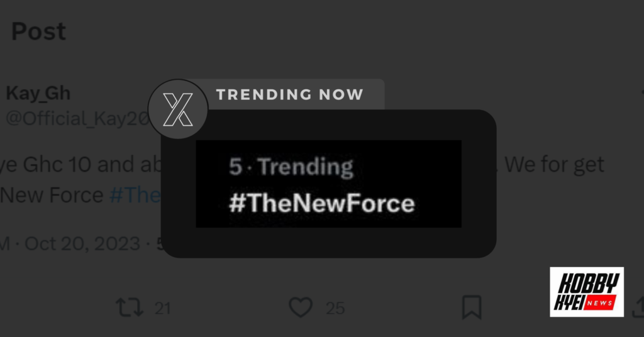
Task: Click the Oct 20, 2023 timestamp
Action: pyautogui.click(x=82, y=244)
